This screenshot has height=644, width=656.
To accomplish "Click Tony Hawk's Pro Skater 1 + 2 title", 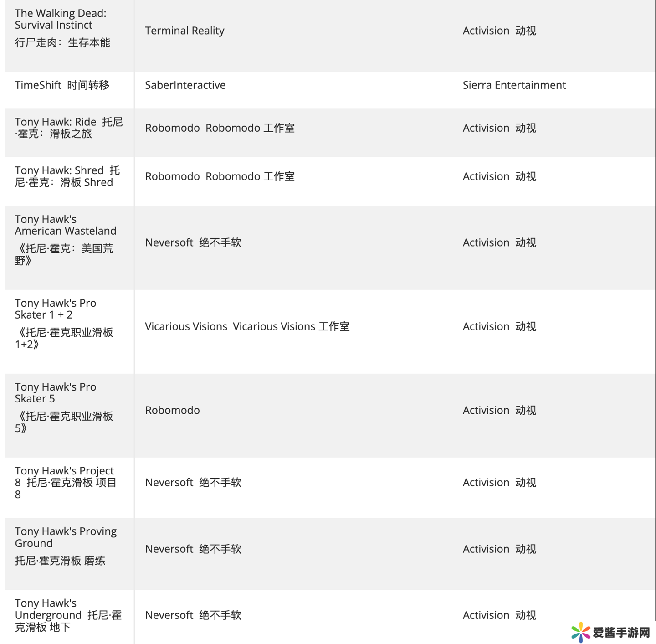I will (x=55, y=309).
